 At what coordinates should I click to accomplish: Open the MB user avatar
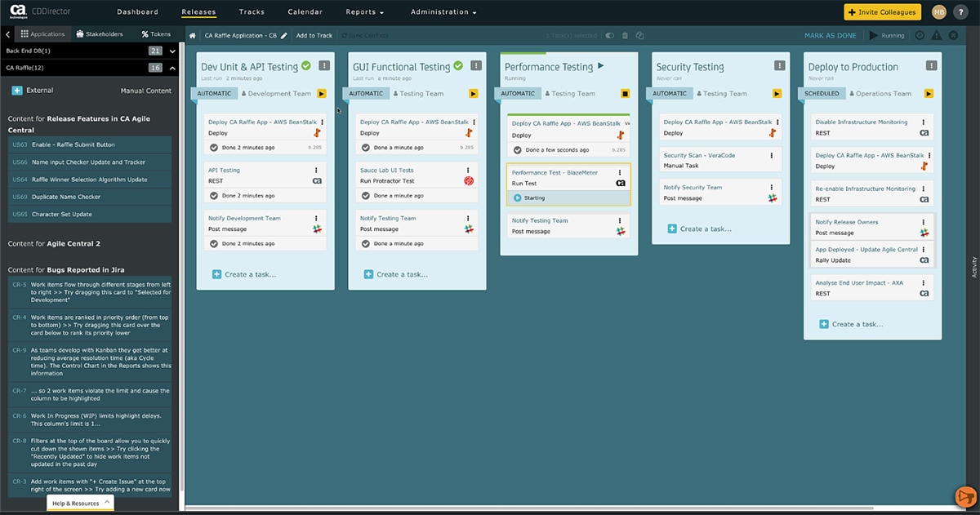point(939,12)
